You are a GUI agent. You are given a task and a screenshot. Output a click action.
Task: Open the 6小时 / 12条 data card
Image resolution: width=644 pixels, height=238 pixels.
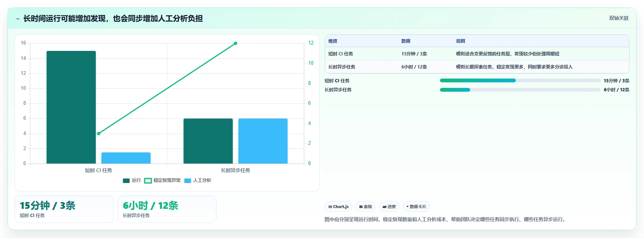click(x=167, y=209)
